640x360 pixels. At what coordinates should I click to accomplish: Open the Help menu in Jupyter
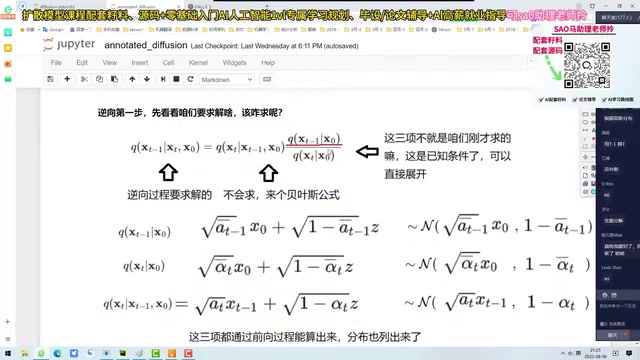tap(268, 62)
